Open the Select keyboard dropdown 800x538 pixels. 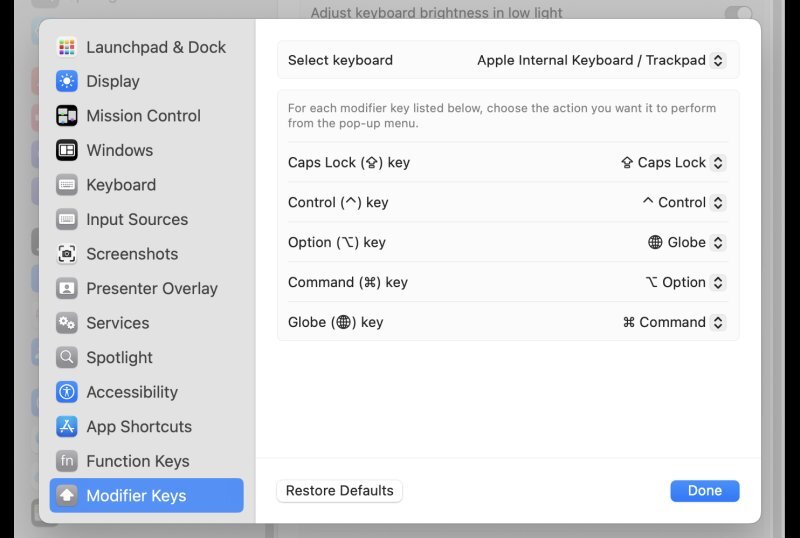pos(600,60)
